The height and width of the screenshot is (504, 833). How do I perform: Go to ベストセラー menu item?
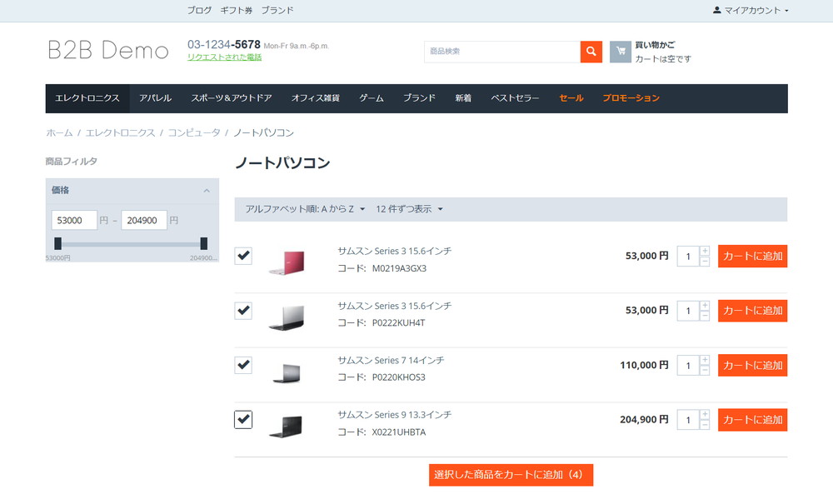pyautogui.click(x=515, y=98)
